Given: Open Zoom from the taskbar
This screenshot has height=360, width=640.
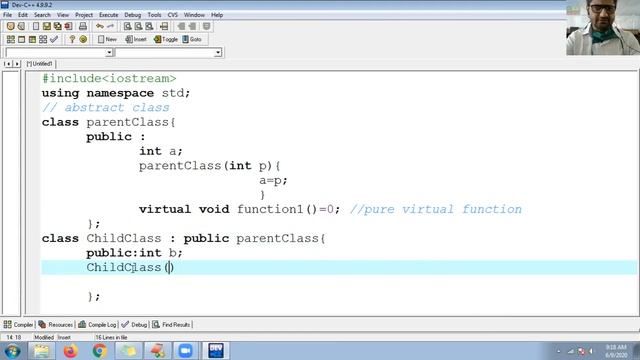Looking at the screenshot, I should [185, 351].
